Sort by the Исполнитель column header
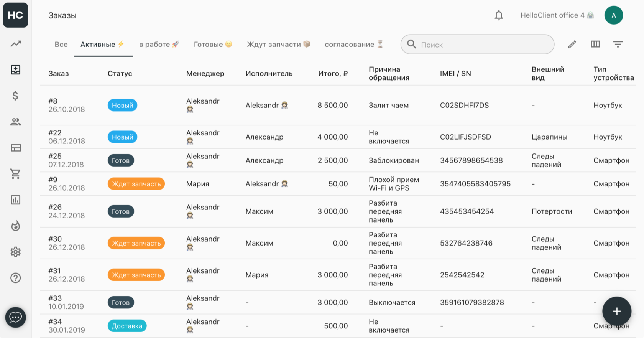 coord(269,74)
